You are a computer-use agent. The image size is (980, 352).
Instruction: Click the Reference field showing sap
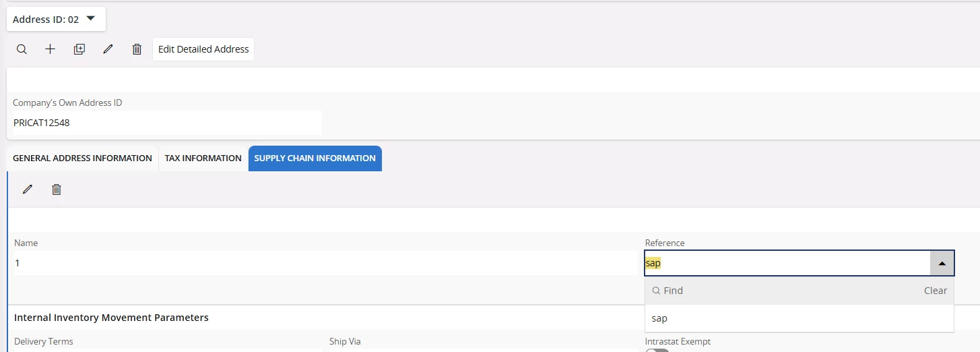[787, 264]
